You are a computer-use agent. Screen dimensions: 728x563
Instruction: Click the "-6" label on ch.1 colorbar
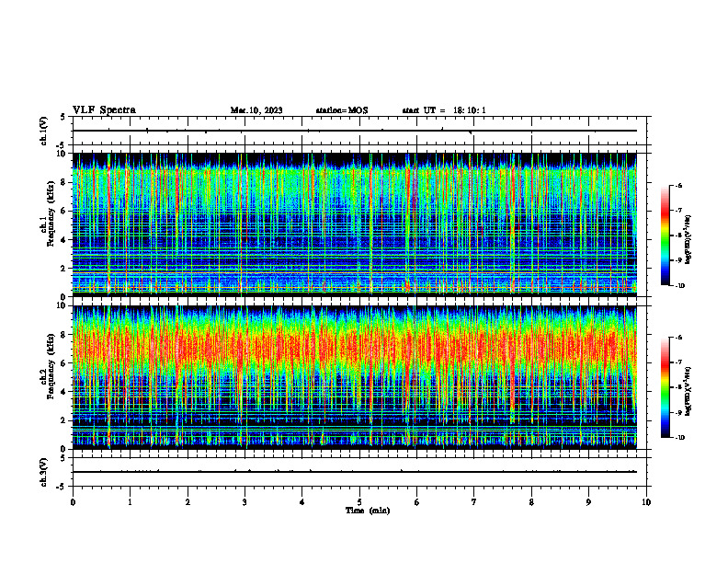point(678,185)
